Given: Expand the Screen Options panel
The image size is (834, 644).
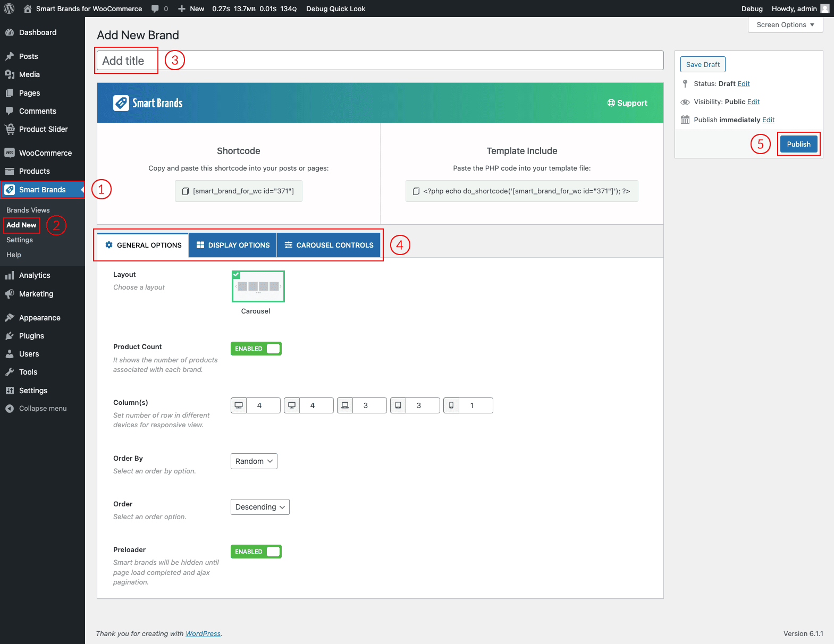Looking at the screenshot, I should point(785,25).
